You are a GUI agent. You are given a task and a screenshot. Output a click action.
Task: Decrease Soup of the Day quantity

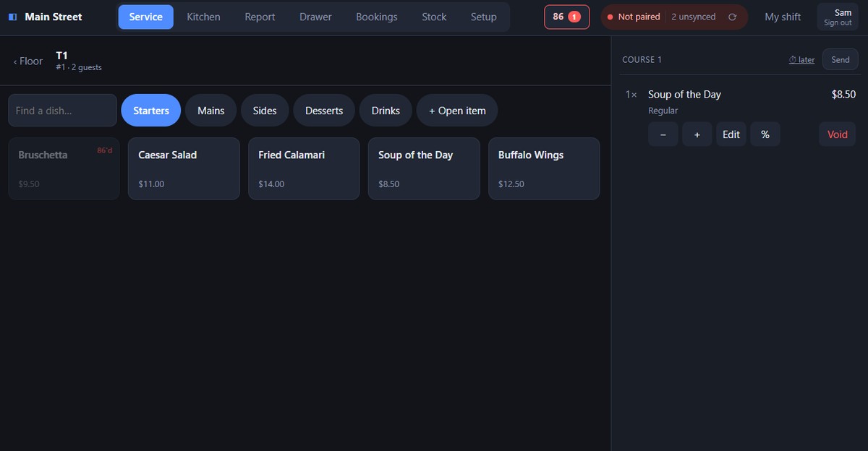point(663,134)
